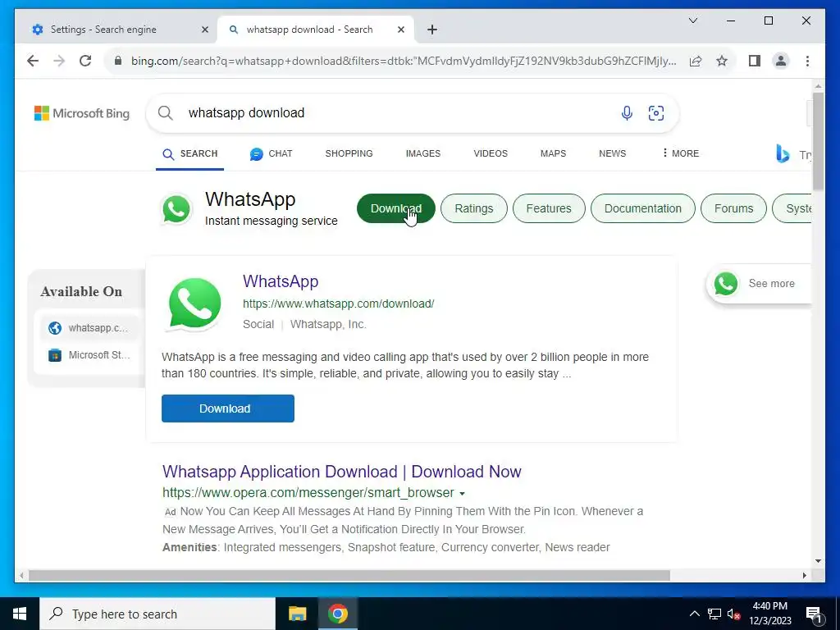Click the See more button
840x630 pixels.
tap(760, 284)
